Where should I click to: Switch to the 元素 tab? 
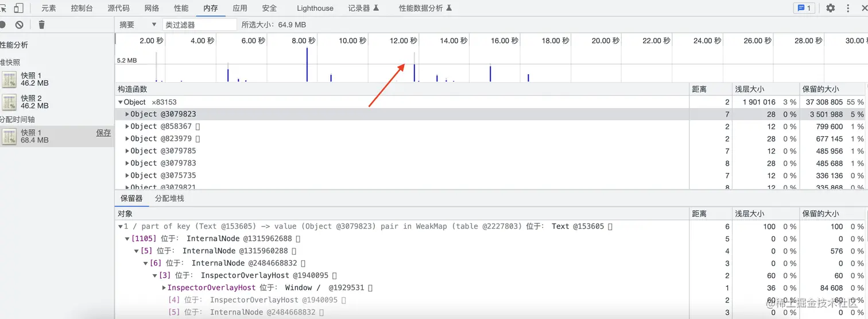pyautogui.click(x=49, y=8)
